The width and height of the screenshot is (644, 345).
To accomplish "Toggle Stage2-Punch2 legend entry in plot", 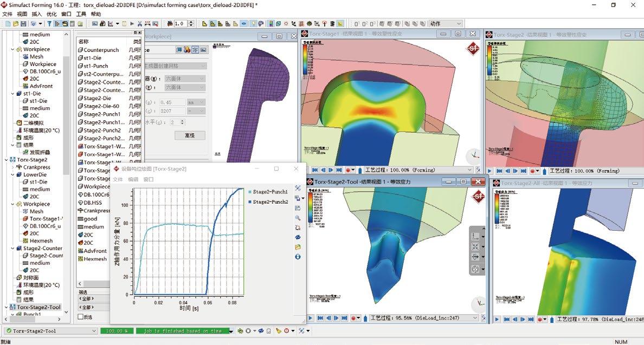I will tap(269, 201).
